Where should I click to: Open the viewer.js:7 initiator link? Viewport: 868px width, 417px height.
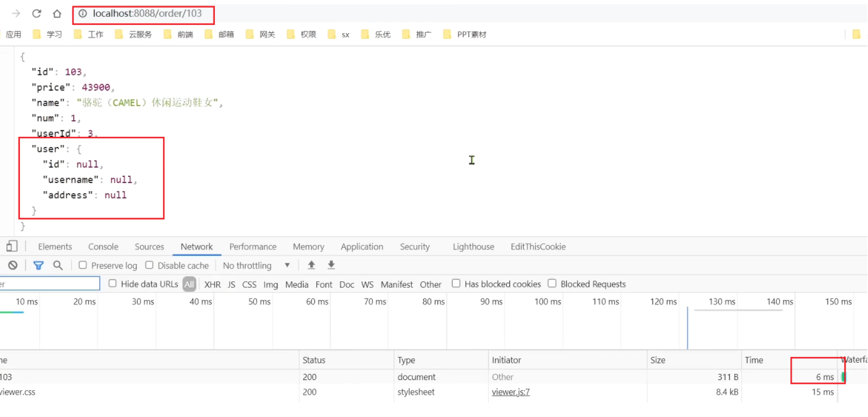click(x=511, y=392)
